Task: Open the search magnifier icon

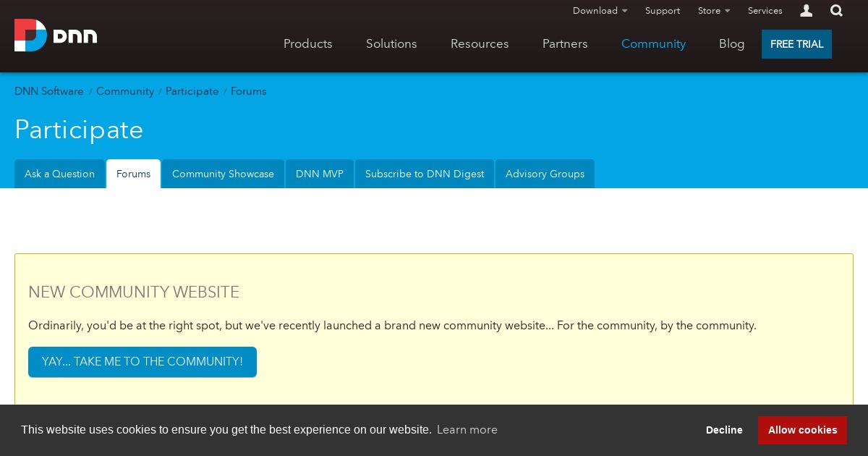Action: [836, 11]
